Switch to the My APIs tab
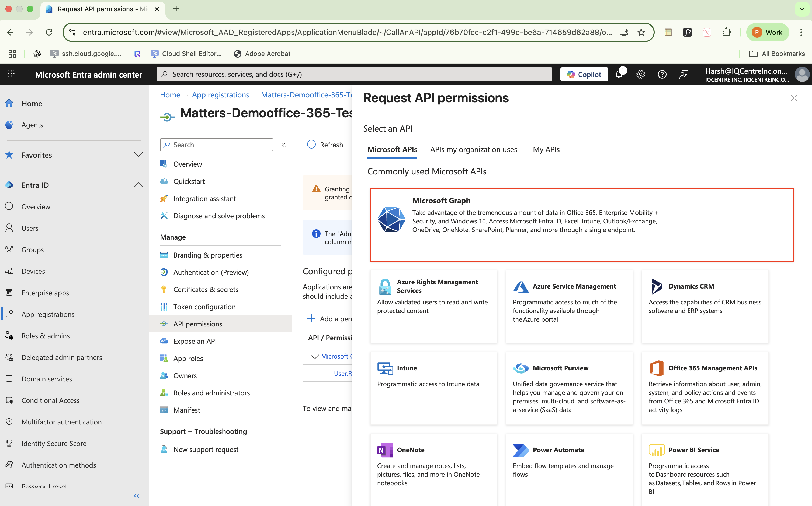 (x=546, y=150)
